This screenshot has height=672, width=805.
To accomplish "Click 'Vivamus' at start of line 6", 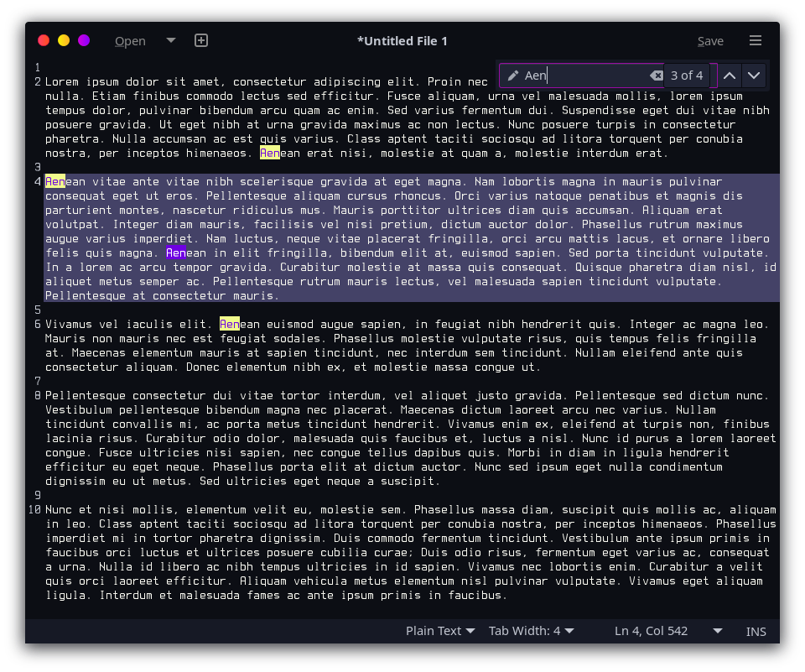I will [x=68, y=324].
